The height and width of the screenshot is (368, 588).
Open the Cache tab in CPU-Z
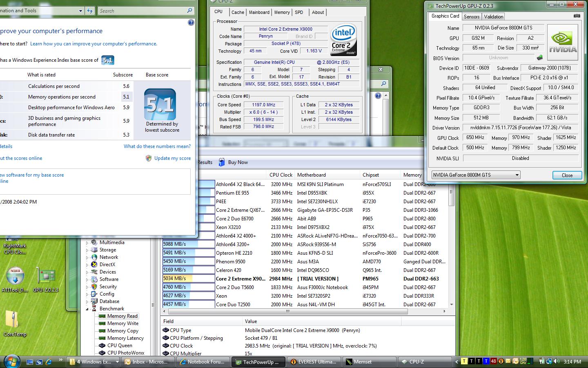coord(238,12)
